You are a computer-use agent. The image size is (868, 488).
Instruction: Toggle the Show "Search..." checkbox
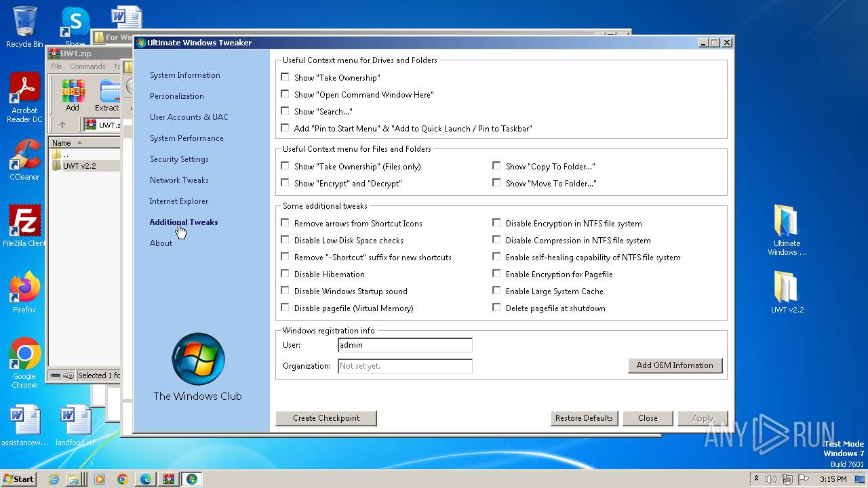[285, 111]
